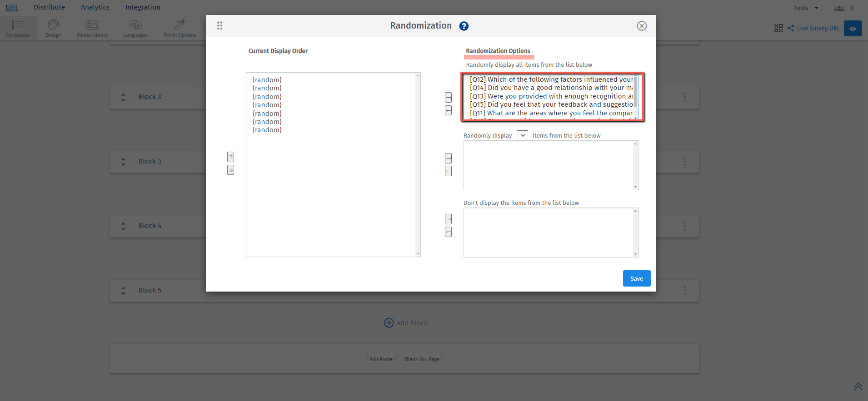Open the three-dot menu for Block 4
Viewport: 868px width, 401px height.
tap(685, 226)
